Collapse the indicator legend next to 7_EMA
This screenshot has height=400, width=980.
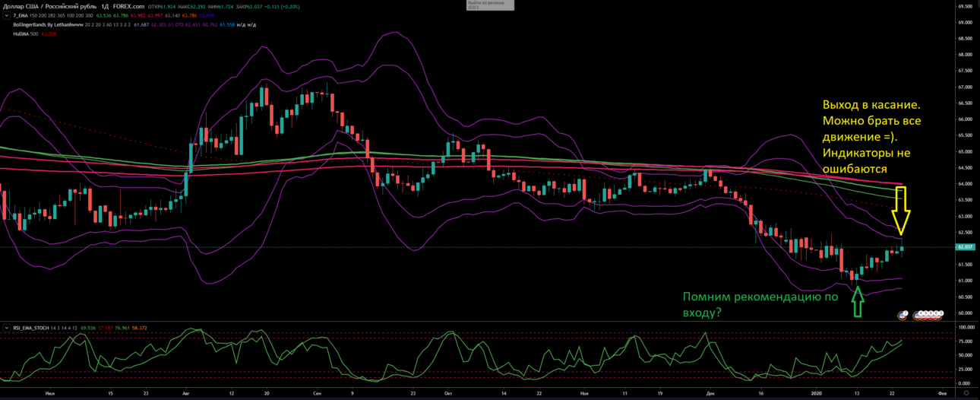pos(7,15)
